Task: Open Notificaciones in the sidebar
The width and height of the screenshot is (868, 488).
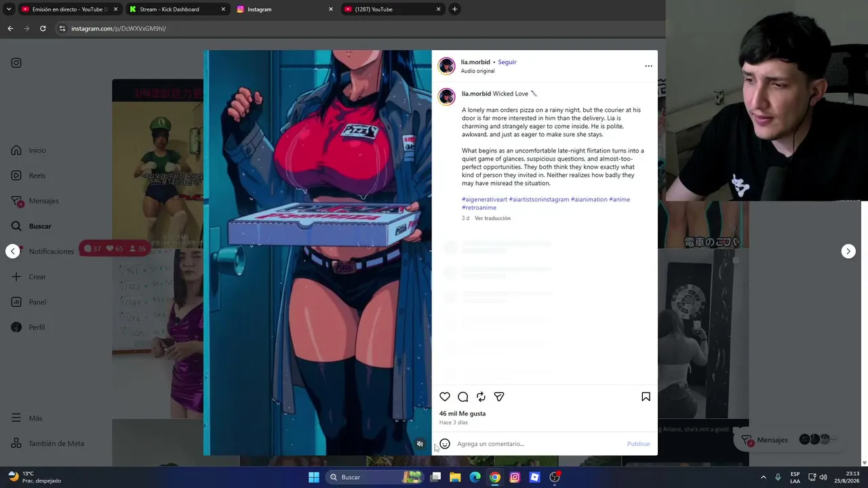Action: [x=43, y=251]
